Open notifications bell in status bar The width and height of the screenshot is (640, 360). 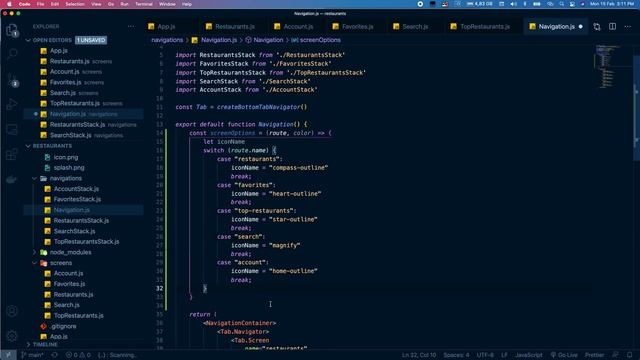pyautogui.click(x=629, y=355)
